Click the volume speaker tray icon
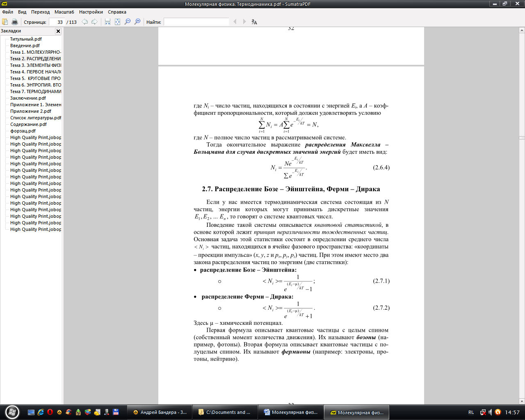This screenshot has width=525, height=420. 490,412
